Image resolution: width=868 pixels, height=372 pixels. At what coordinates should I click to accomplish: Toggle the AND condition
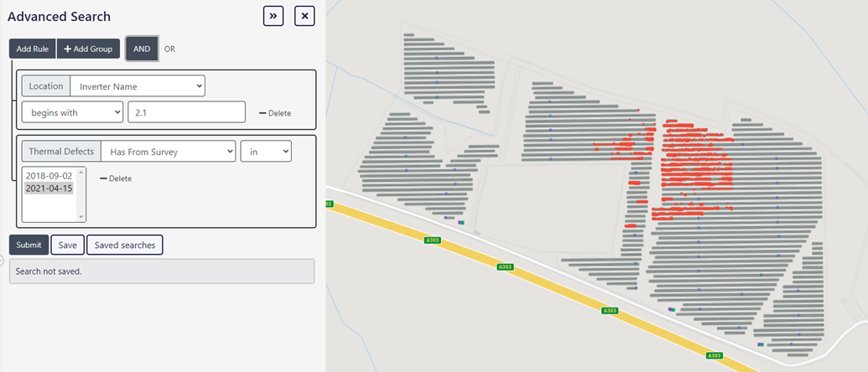pyautogui.click(x=142, y=49)
